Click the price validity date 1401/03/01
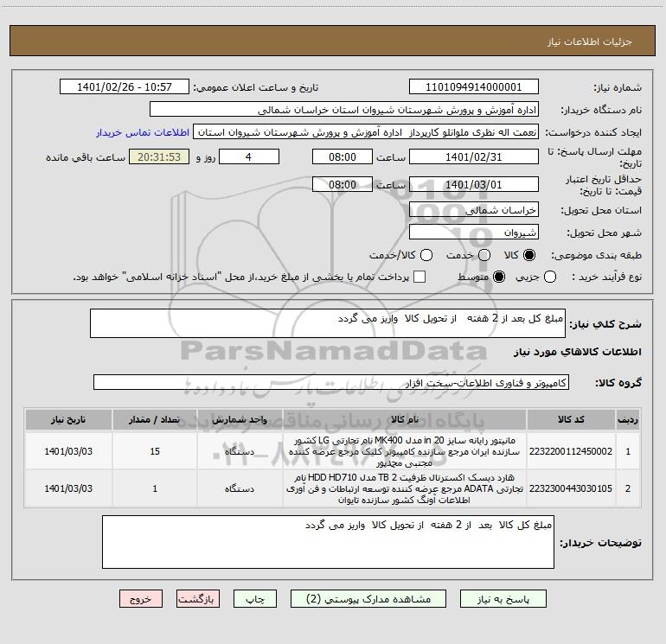The image size is (666, 644). click(x=474, y=184)
